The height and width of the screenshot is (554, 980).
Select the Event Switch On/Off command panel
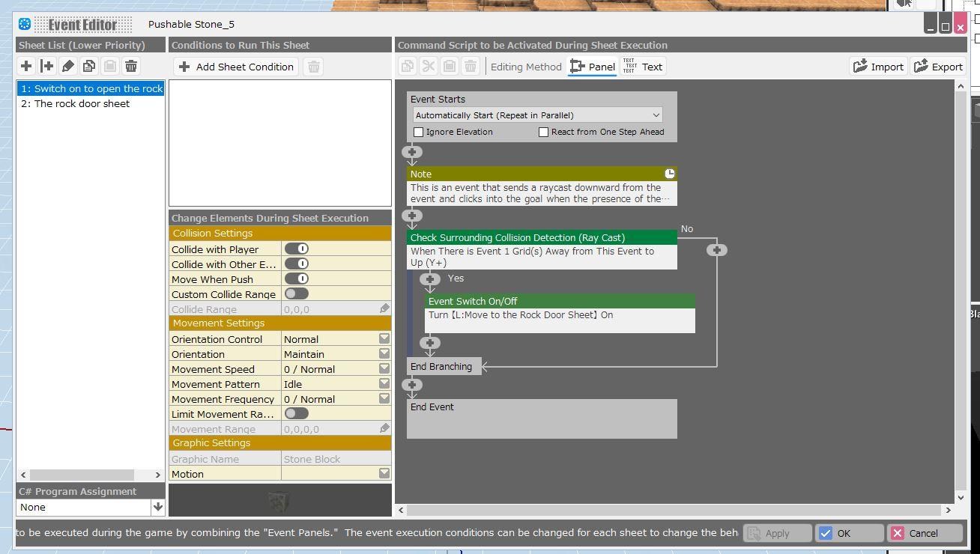[x=560, y=314]
